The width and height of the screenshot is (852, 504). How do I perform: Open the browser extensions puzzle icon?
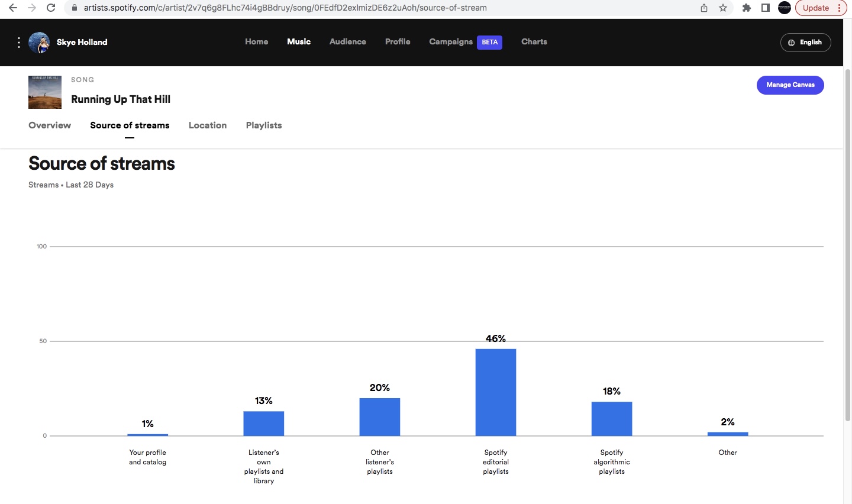click(x=747, y=8)
